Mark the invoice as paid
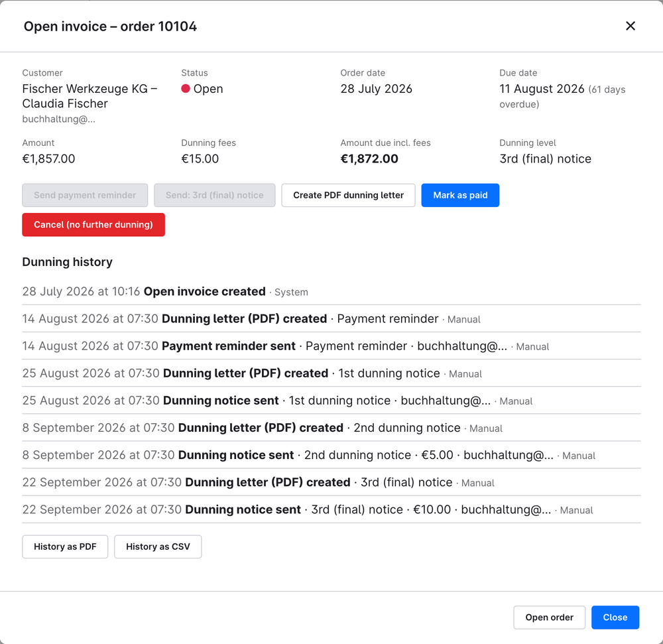The height and width of the screenshot is (644, 663). click(x=460, y=195)
